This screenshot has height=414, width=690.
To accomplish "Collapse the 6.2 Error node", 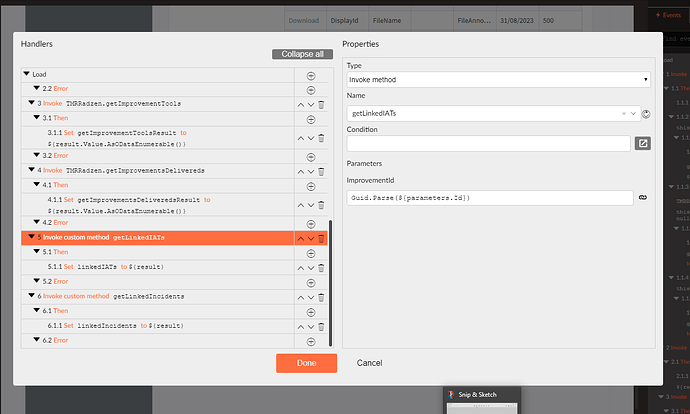I will [37, 340].
